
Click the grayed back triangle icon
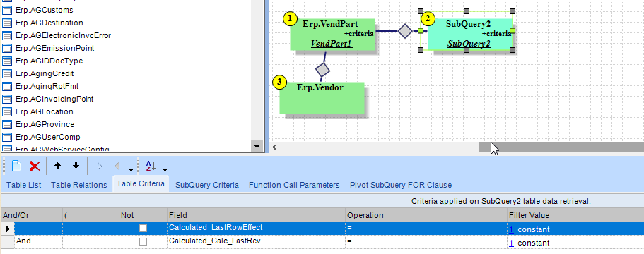click(x=117, y=166)
